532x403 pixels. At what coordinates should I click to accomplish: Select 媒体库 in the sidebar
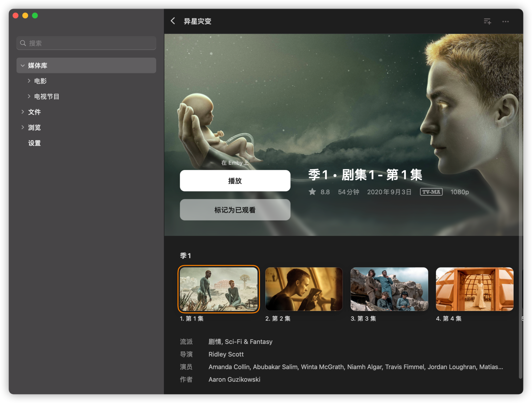[86, 65]
